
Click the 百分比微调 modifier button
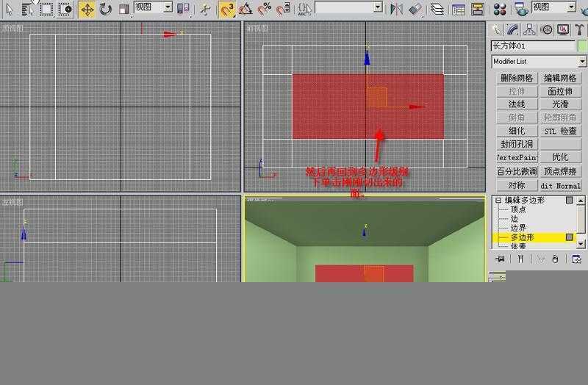(x=517, y=171)
